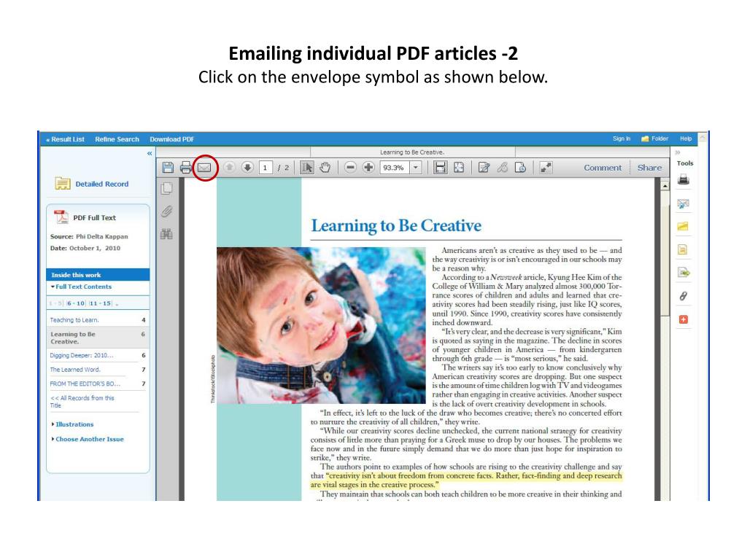The width and height of the screenshot is (747, 560).
Task: Open the sign/annotate pencil tool icon
Action: (484, 168)
